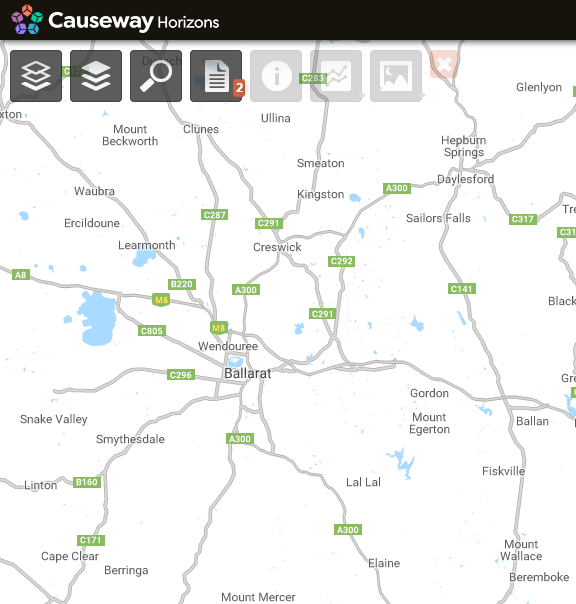Click the Berringa place label

(126, 570)
